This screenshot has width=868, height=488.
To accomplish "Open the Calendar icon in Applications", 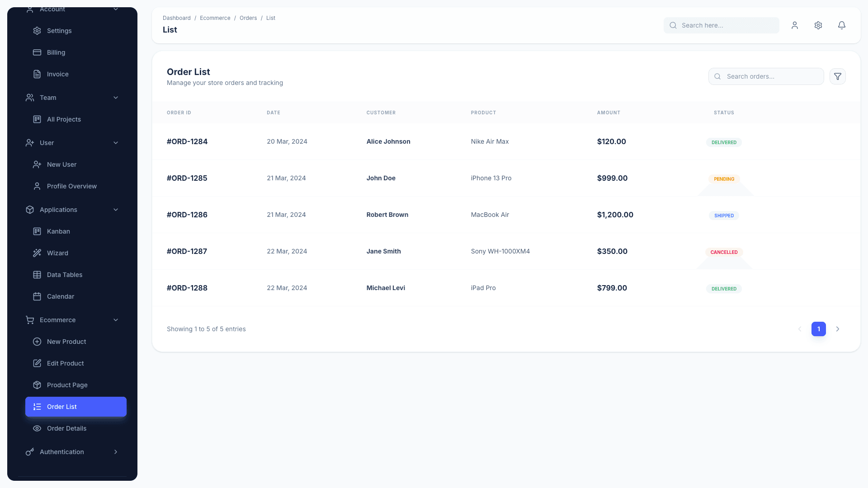I will [x=37, y=296].
